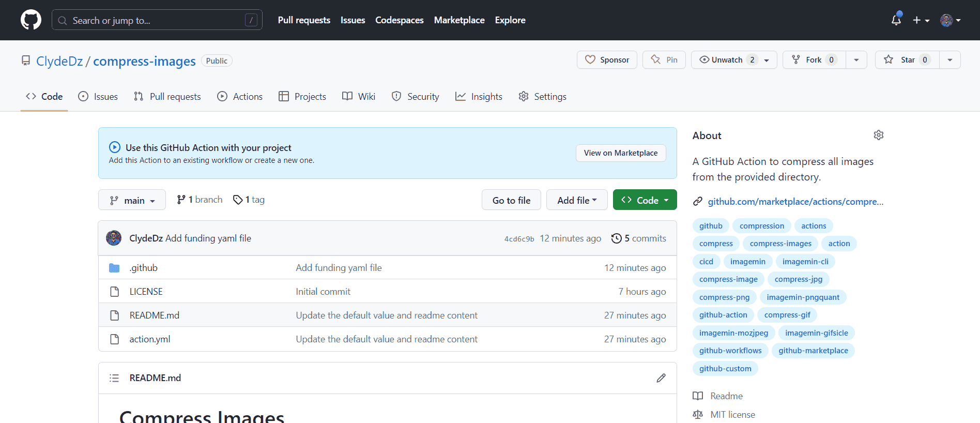980x423 pixels.
Task: Open the Security tab
Action: [x=416, y=97]
